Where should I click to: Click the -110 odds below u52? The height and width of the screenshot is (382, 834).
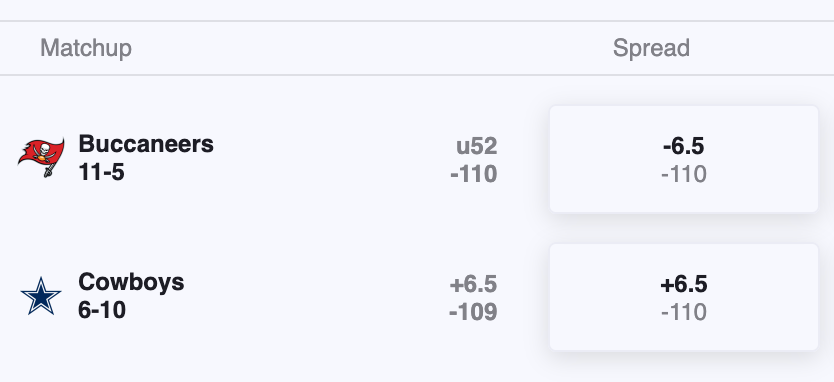pyautogui.click(x=473, y=174)
